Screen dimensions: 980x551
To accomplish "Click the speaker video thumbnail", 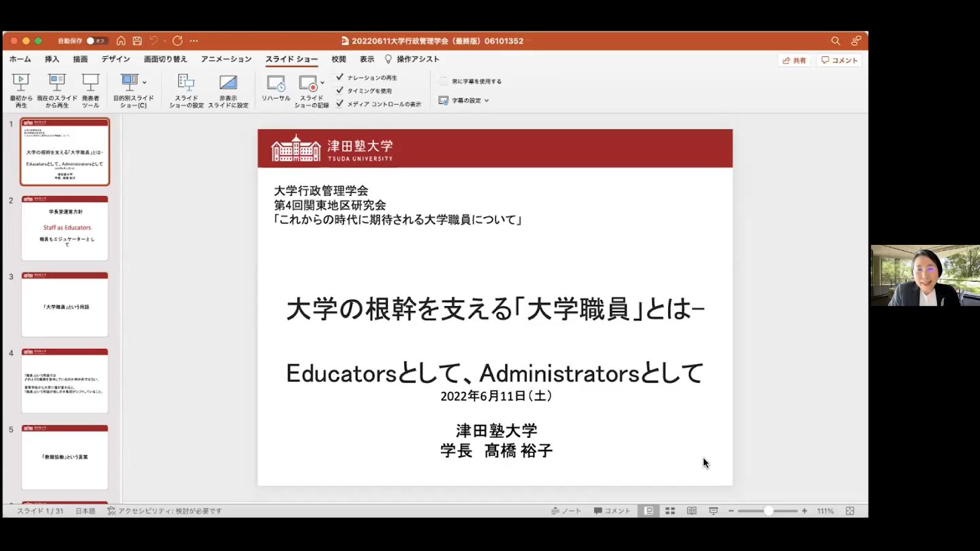I will (924, 275).
